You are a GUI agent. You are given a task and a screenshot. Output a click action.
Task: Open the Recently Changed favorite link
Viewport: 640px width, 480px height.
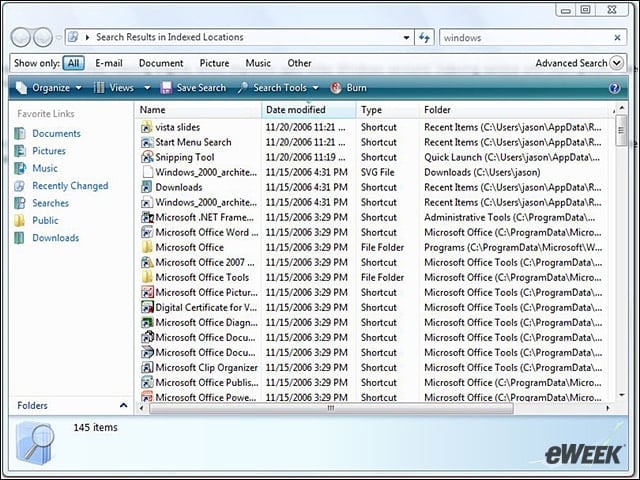pyautogui.click(x=70, y=186)
